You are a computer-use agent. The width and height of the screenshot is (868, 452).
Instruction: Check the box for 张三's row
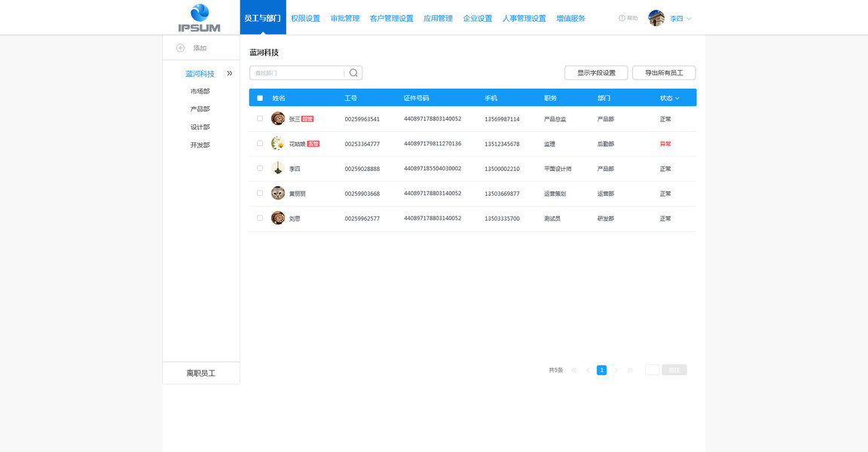click(260, 118)
